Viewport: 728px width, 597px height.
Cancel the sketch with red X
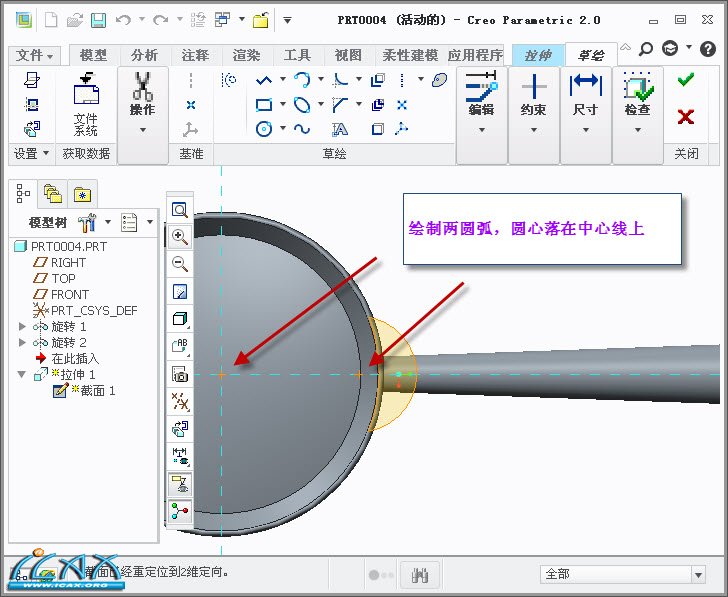pos(686,117)
